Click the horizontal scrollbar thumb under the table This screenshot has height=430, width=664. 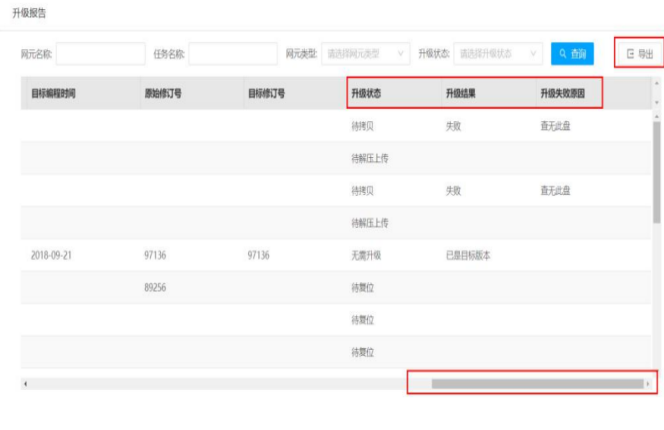[536, 383]
